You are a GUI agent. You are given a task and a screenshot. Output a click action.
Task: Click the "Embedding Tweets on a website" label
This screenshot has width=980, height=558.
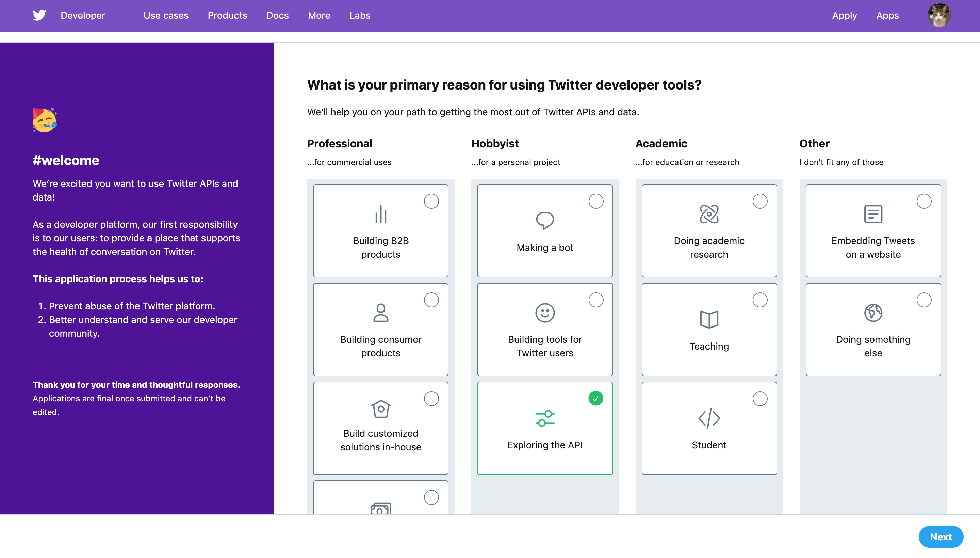coord(873,248)
